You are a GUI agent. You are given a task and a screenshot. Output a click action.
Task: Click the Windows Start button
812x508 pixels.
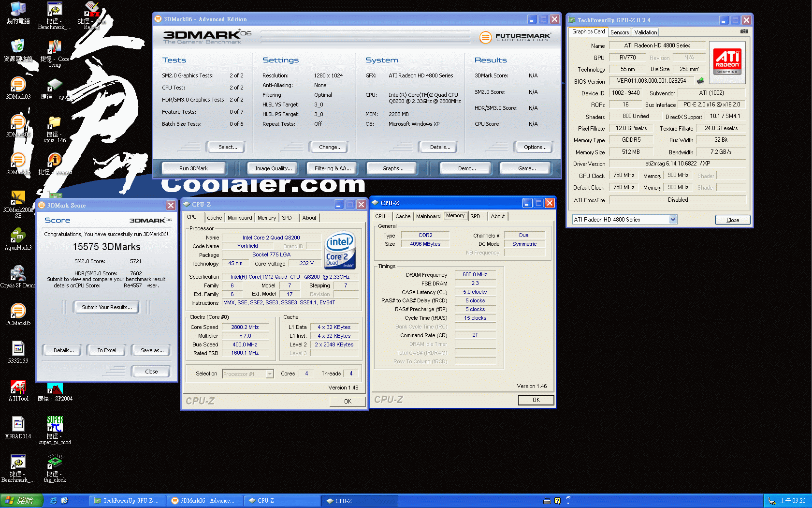(x=21, y=501)
